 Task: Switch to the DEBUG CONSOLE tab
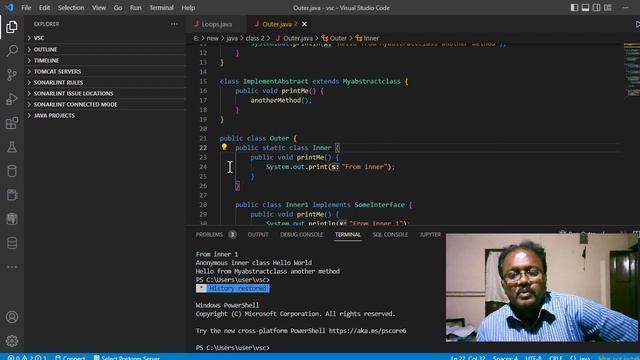[302, 235]
